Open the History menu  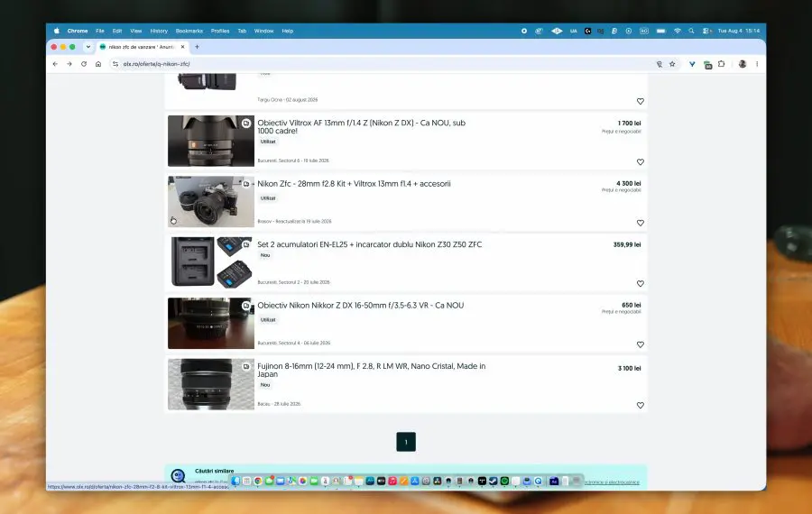[x=159, y=31]
